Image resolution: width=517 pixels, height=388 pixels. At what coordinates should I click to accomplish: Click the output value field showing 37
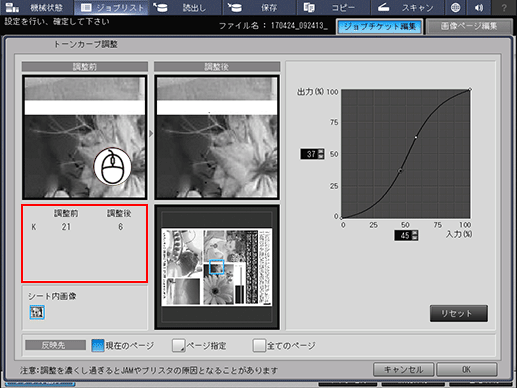[x=309, y=154]
